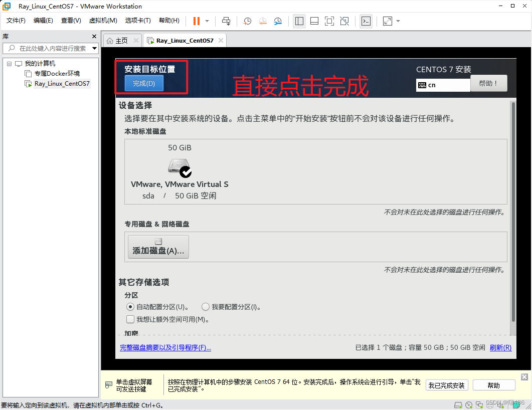Click the hard disk status icon
This screenshot has height=410, width=532.
(458, 405)
